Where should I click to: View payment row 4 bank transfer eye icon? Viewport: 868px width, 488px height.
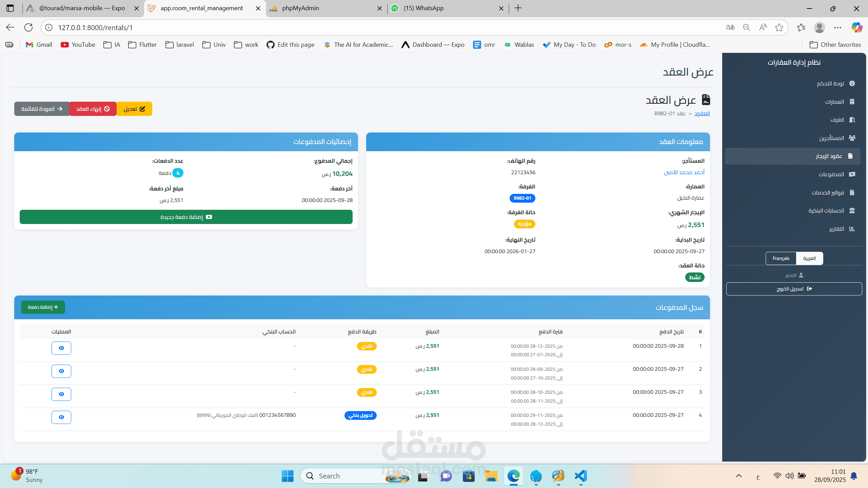pos(61,417)
